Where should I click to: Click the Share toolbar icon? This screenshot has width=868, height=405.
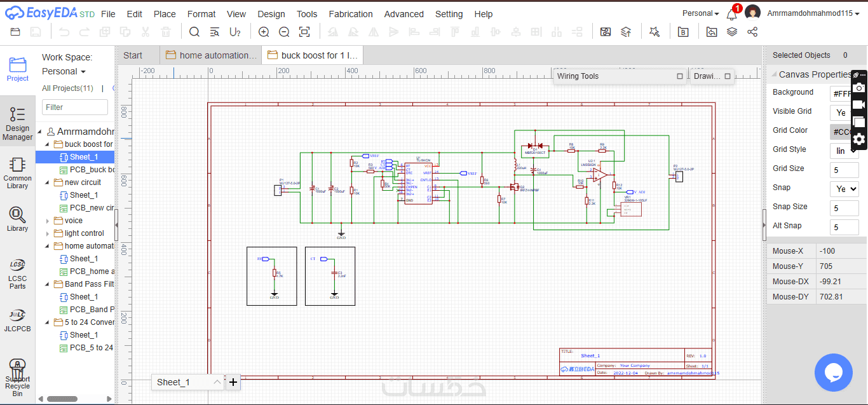pyautogui.click(x=752, y=32)
